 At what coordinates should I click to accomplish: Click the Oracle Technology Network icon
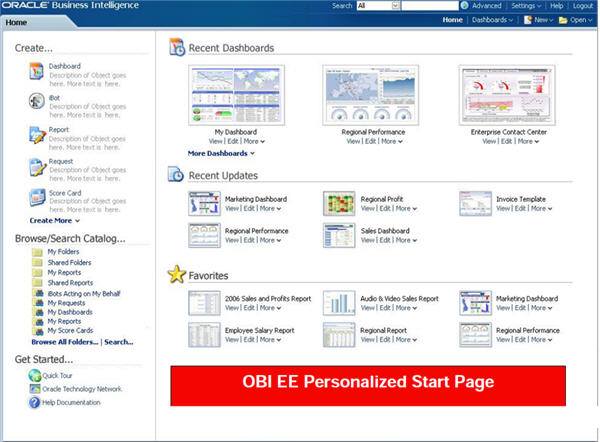pyautogui.click(x=35, y=389)
